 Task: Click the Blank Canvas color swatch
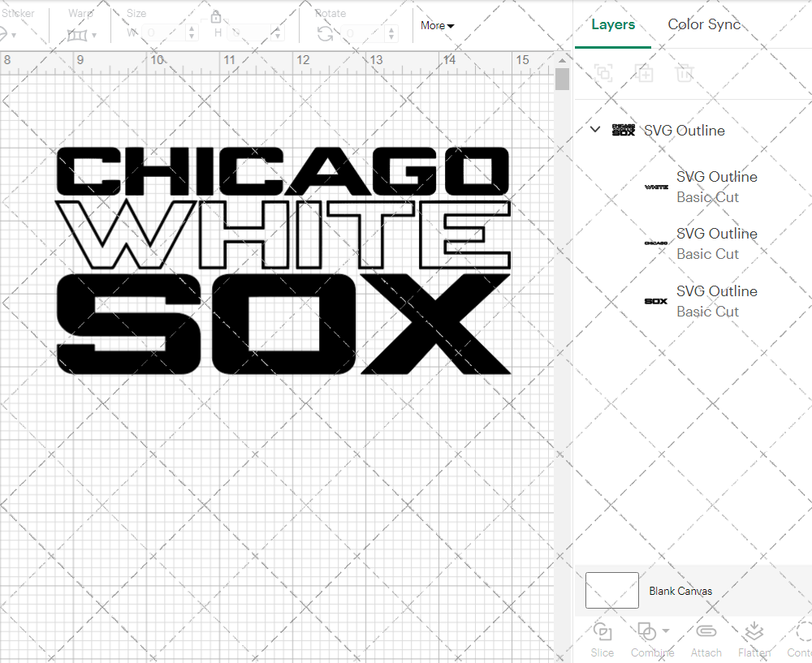(x=612, y=591)
